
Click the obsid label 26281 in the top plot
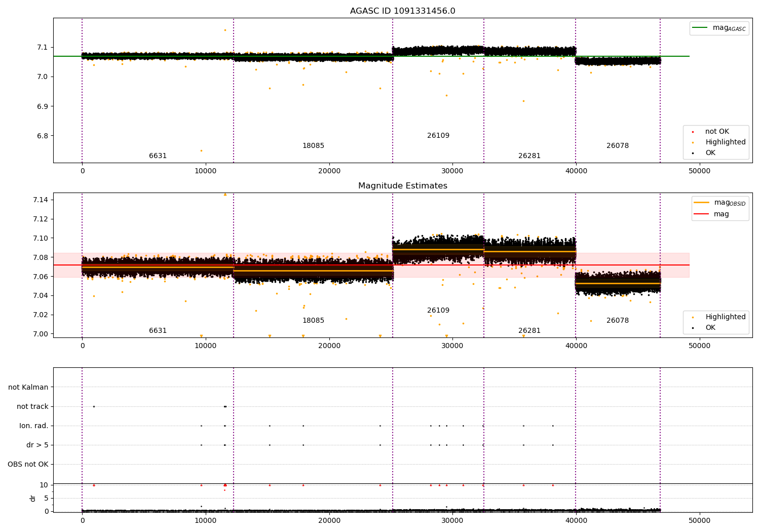click(x=529, y=156)
